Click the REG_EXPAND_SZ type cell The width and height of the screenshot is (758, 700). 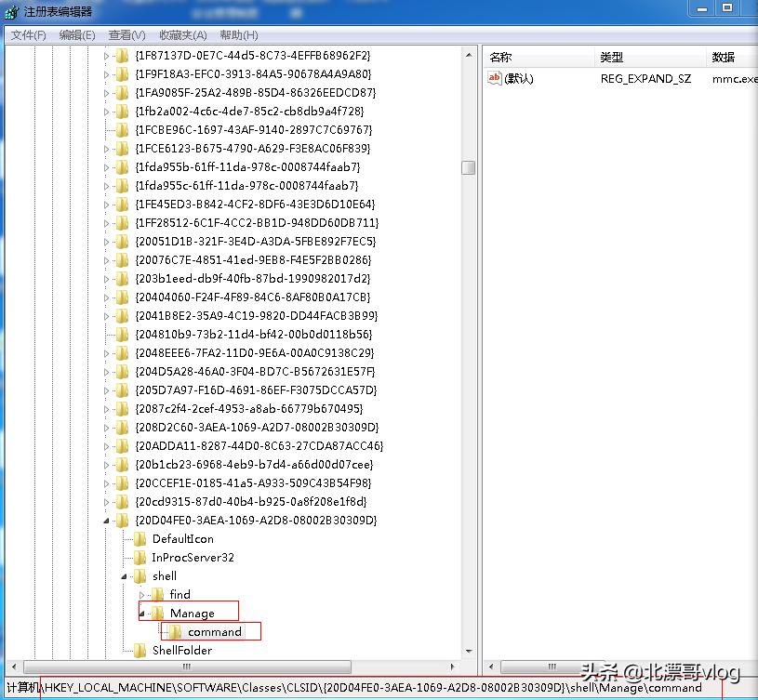tap(645, 79)
